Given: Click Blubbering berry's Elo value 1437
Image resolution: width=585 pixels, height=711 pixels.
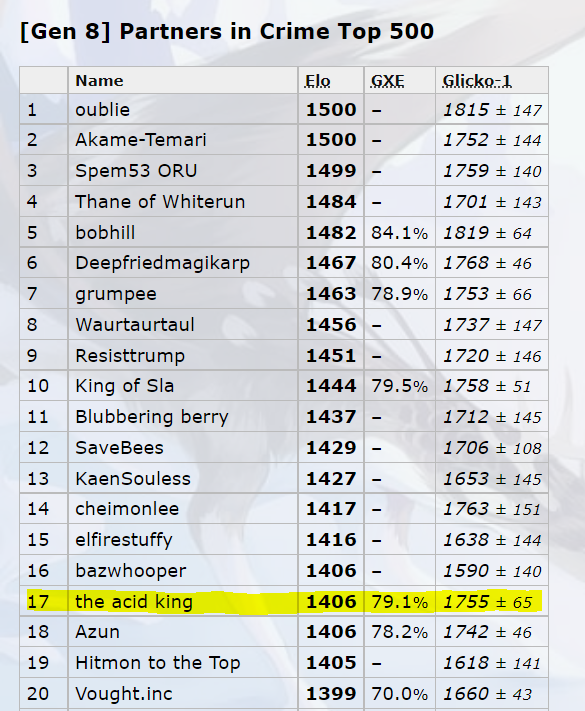Looking at the screenshot, I should tap(331, 417).
